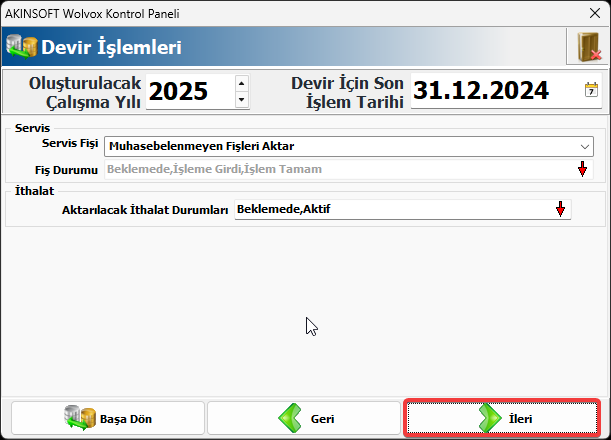Open Fiş Durumu red arrow selection list

point(582,169)
